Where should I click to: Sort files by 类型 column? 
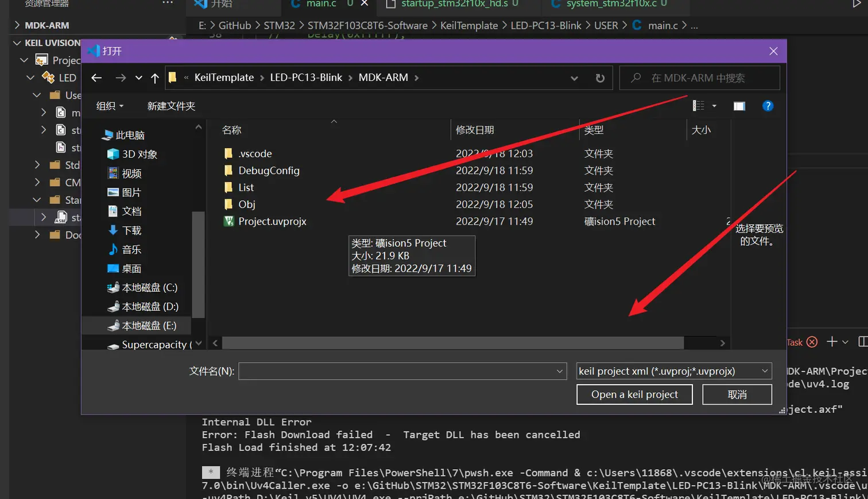594,130
